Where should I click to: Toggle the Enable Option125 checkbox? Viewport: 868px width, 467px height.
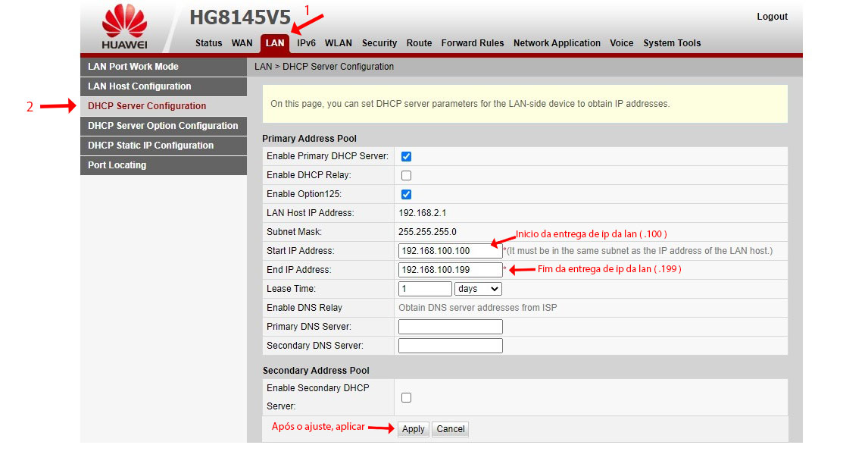point(406,195)
